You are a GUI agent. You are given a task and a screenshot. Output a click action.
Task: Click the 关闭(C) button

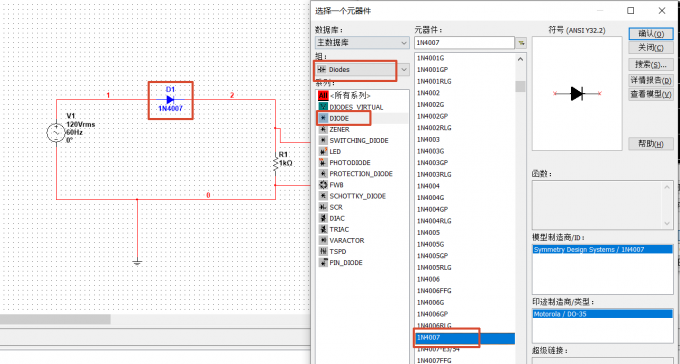[651, 47]
